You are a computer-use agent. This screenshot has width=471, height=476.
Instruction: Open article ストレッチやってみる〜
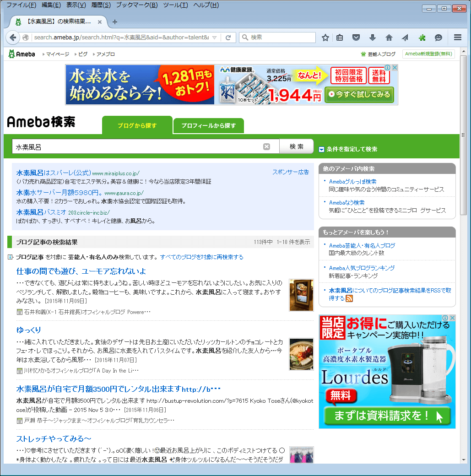point(54,438)
